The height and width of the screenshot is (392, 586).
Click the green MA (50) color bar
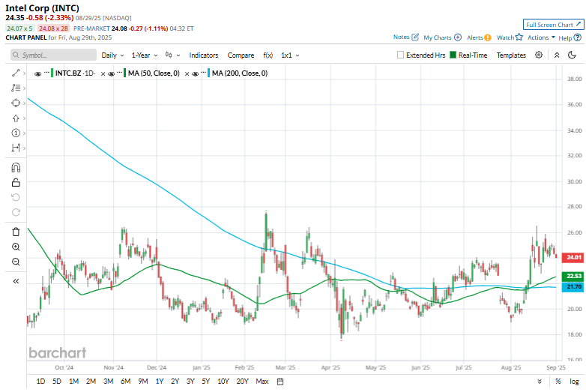pos(125,73)
